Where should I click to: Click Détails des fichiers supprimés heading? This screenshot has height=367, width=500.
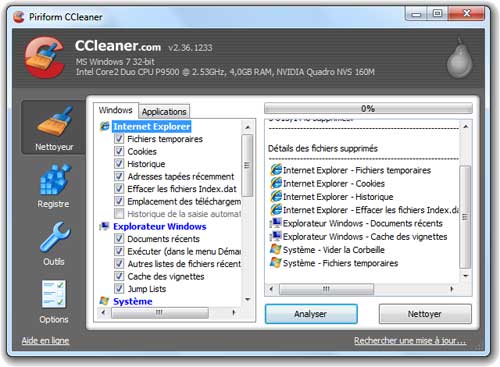[323, 148]
